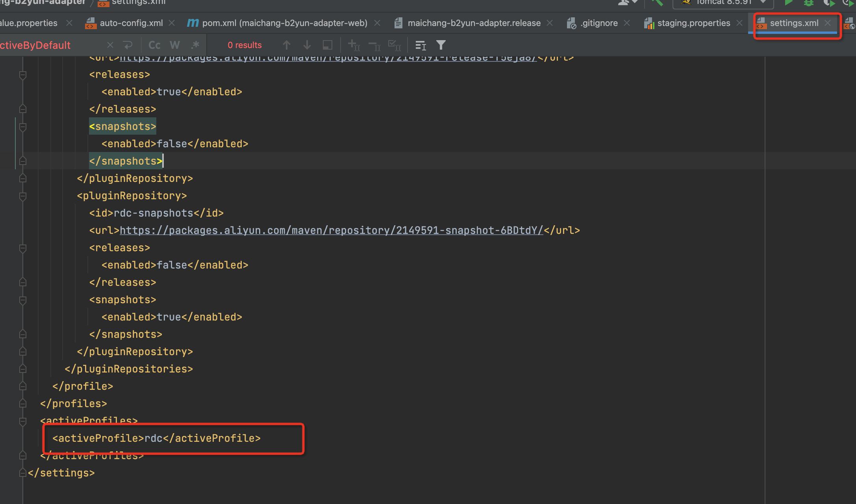Click the green Build hammer icon
This screenshot has width=856, height=504.
(x=657, y=2)
